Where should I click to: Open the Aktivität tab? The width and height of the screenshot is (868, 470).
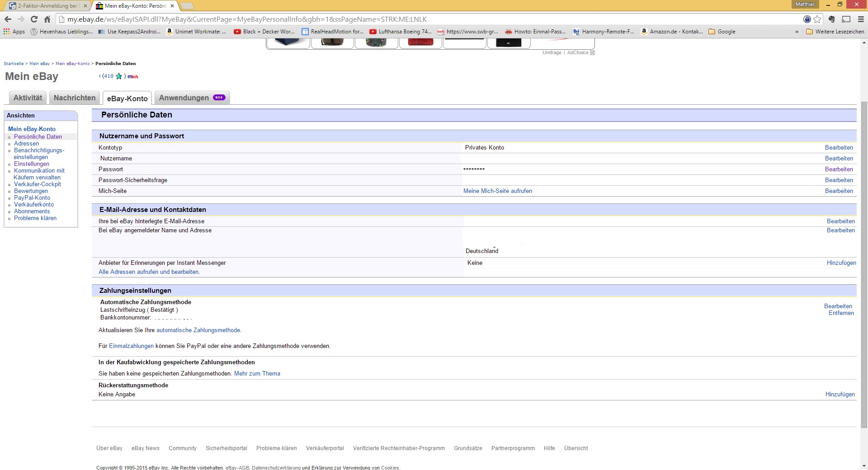click(28, 98)
